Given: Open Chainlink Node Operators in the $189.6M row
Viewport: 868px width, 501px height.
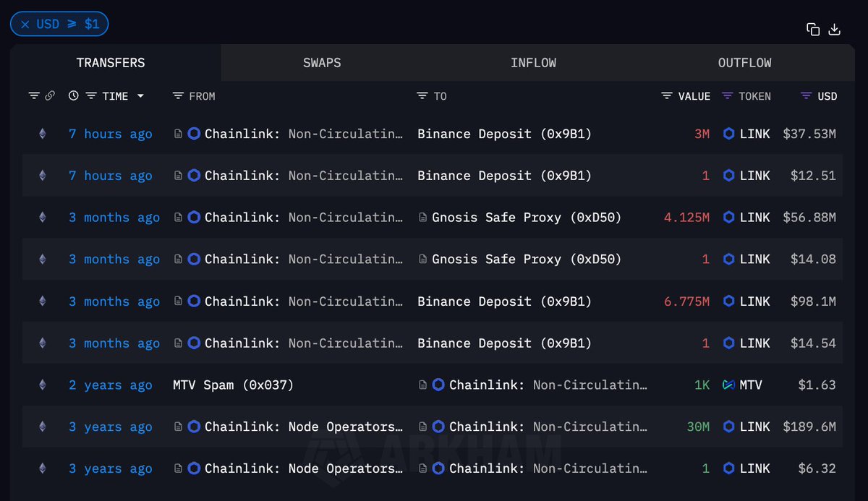Looking at the screenshot, I should (304, 427).
